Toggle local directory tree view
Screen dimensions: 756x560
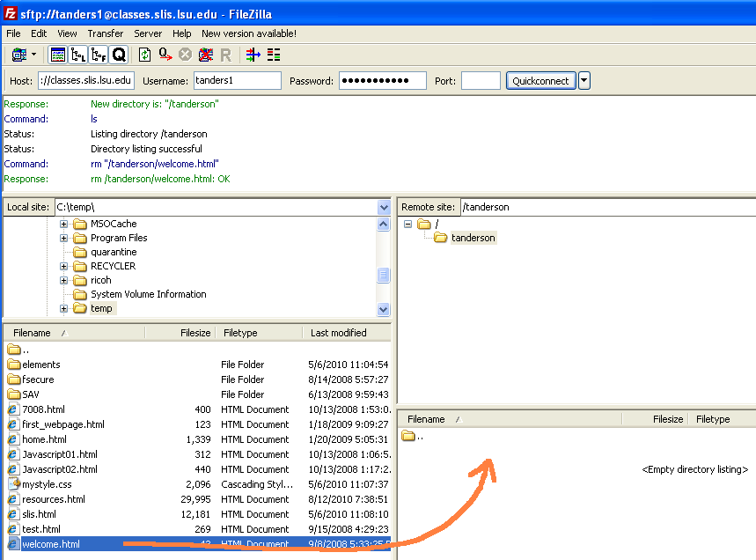click(x=78, y=55)
